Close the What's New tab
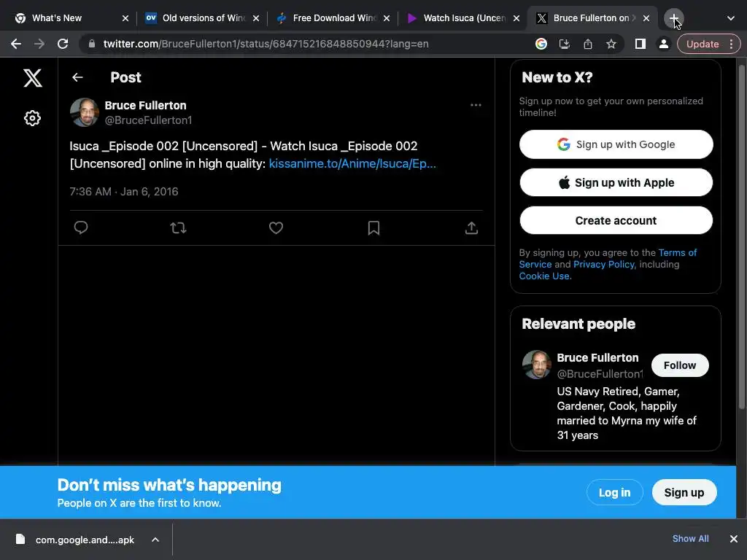 tap(125, 18)
